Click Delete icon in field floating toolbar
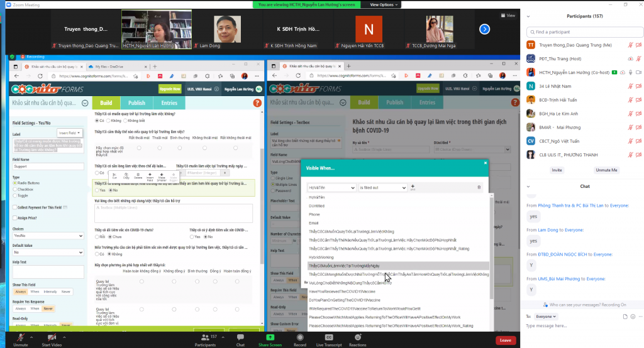644x348 pixels. click(x=138, y=175)
